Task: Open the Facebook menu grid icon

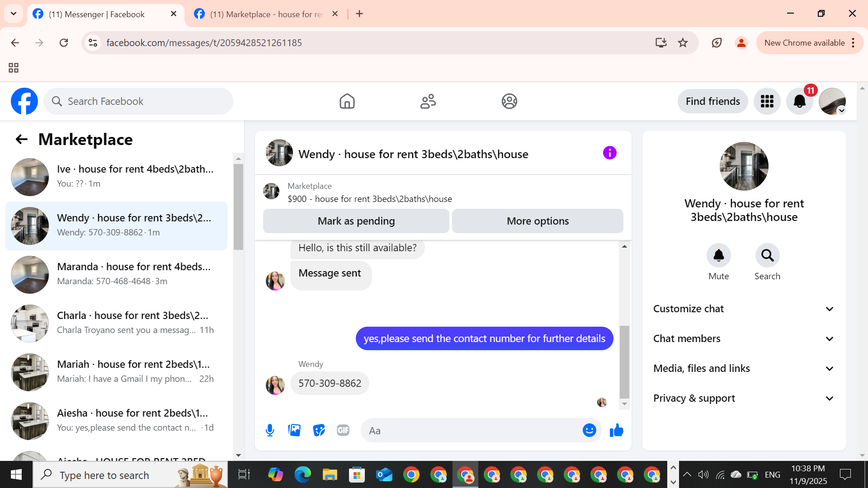Action: (767, 101)
